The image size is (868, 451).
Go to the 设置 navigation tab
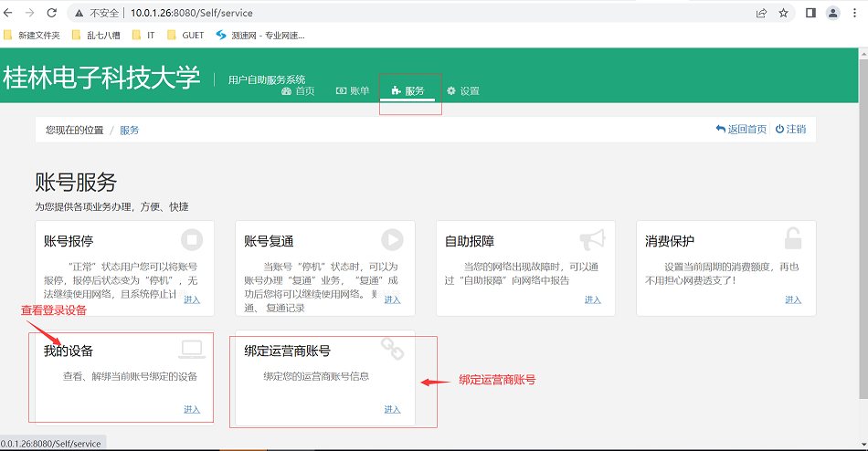tap(463, 91)
